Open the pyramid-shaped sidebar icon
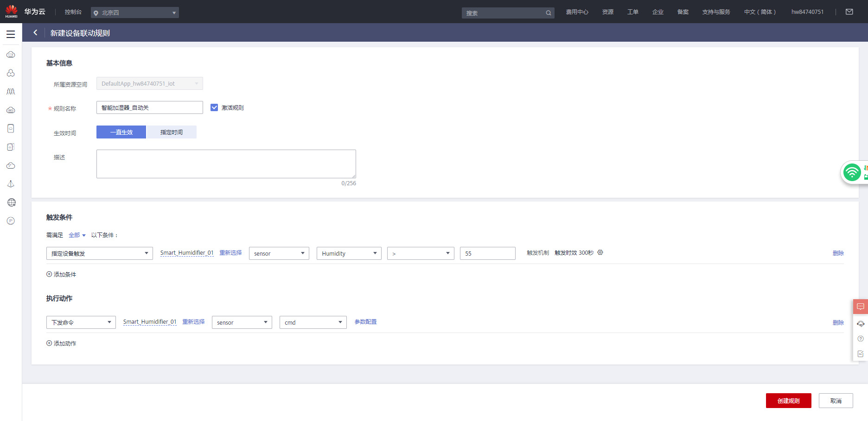This screenshot has width=868, height=421. click(x=11, y=184)
